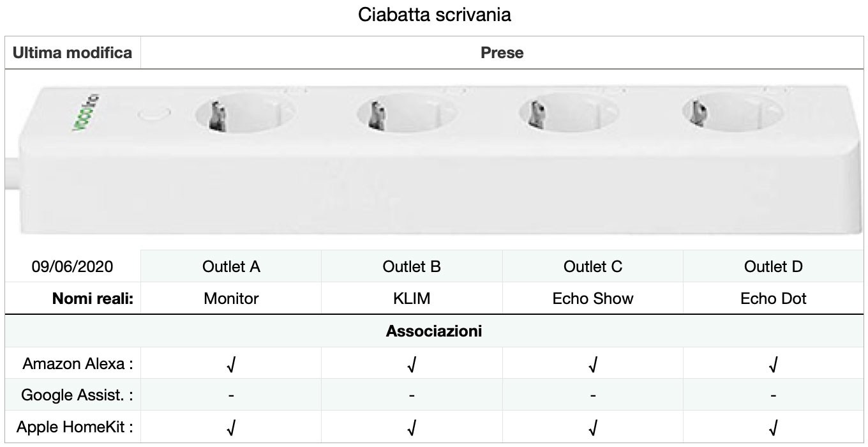Click the Ciabatta scrivania title

(x=435, y=15)
